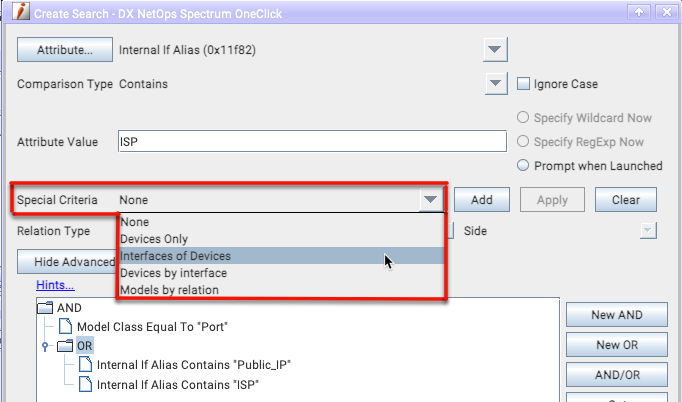Select the Specify Wildcard Now option
This screenshot has height=402, width=682.
point(523,116)
